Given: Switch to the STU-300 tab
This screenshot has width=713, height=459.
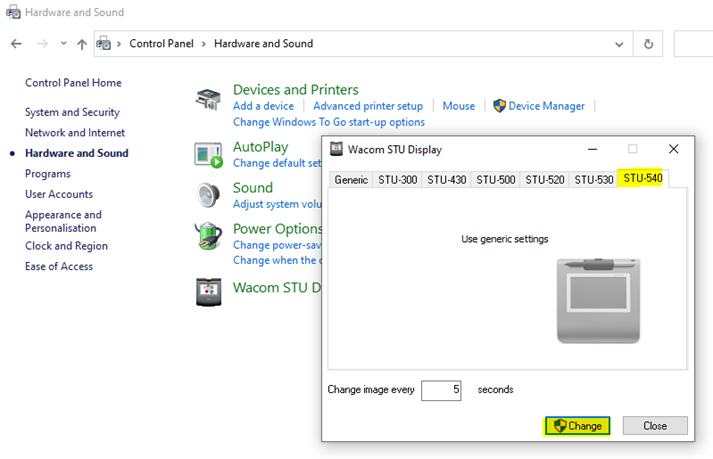Looking at the screenshot, I should pyautogui.click(x=397, y=180).
